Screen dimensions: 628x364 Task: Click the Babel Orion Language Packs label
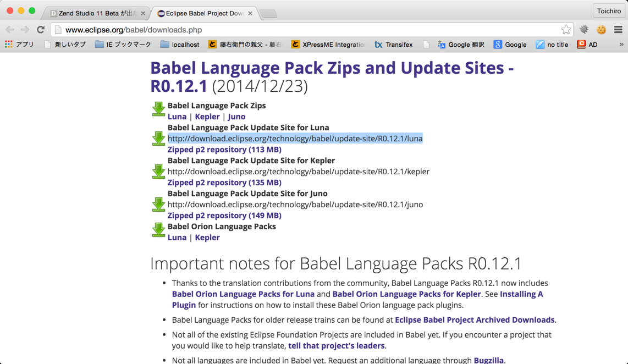222,226
